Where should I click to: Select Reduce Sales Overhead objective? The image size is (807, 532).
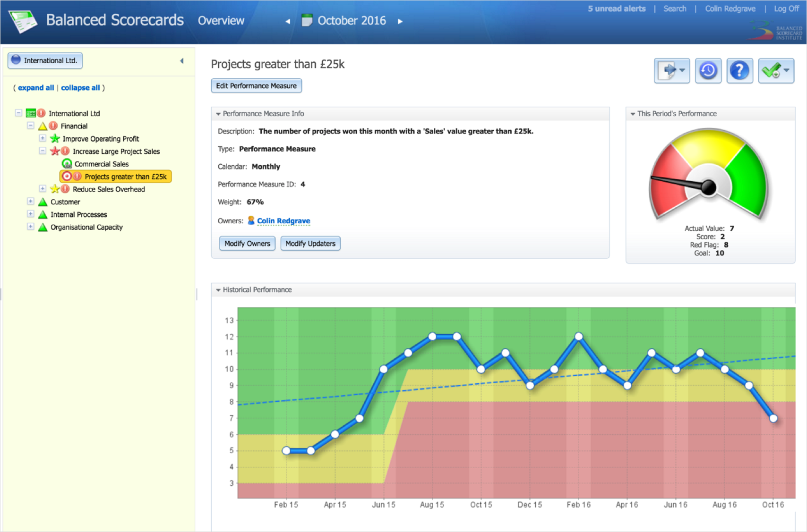pos(109,189)
